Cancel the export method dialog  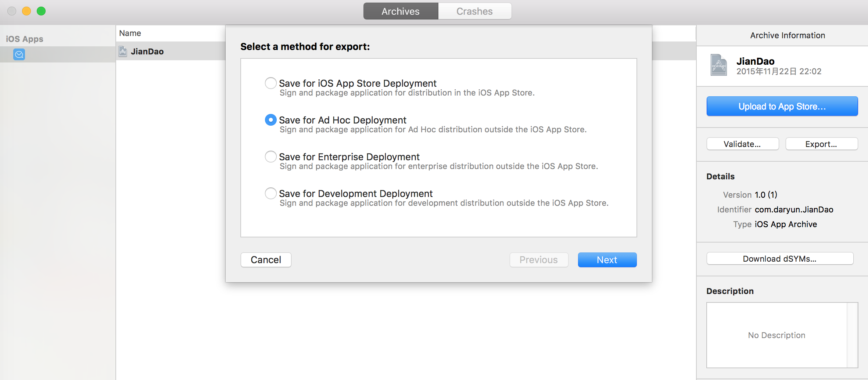tap(266, 260)
